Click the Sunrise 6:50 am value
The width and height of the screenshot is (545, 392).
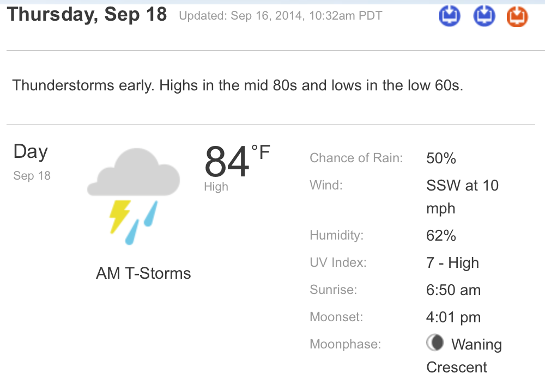click(x=453, y=290)
